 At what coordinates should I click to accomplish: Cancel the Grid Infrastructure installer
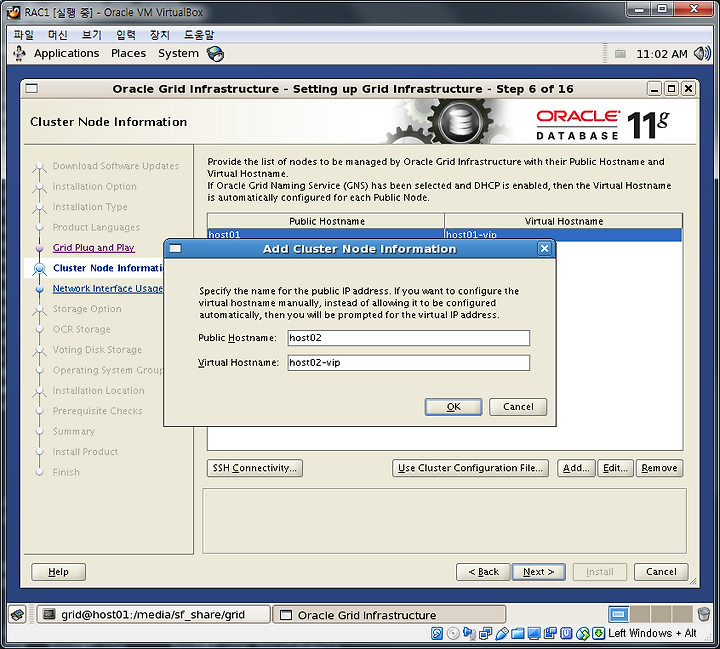pyautogui.click(x=661, y=572)
